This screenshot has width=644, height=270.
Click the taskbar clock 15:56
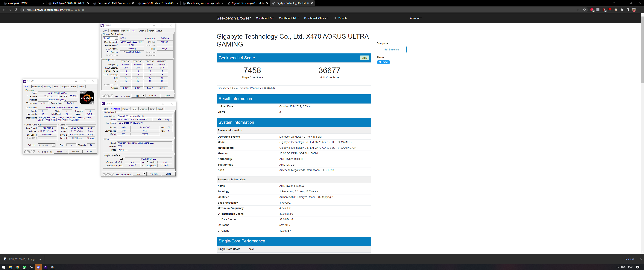(631, 267)
